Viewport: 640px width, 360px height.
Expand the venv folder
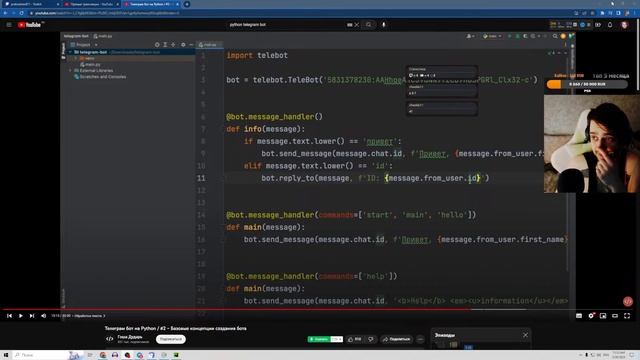tap(76, 58)
